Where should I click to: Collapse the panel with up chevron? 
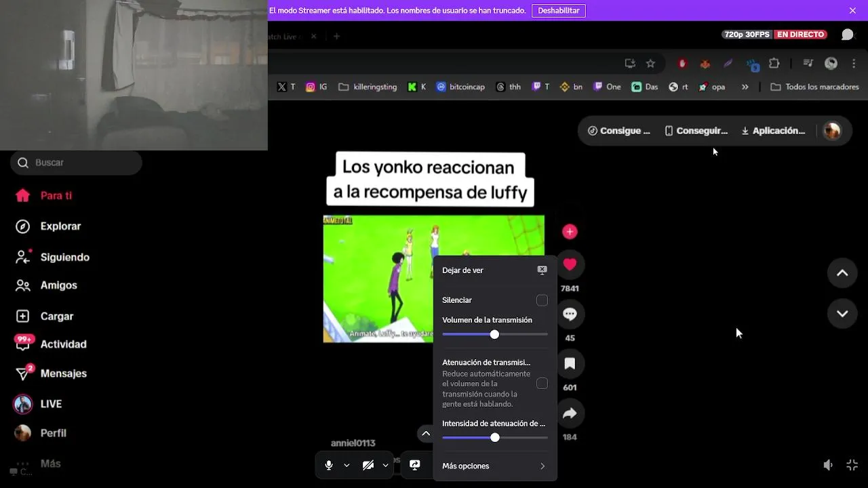click(x=426, y=434)
